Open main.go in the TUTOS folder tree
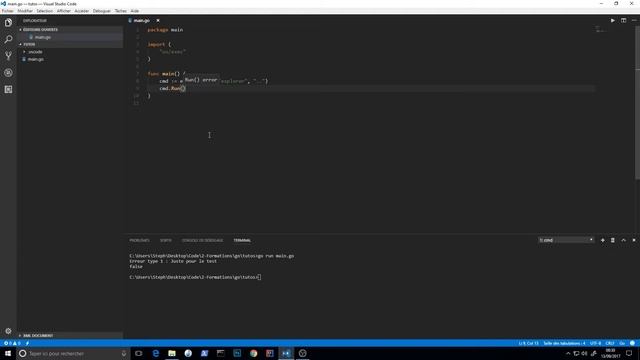The image size is (640, 360). pos(70,59)
